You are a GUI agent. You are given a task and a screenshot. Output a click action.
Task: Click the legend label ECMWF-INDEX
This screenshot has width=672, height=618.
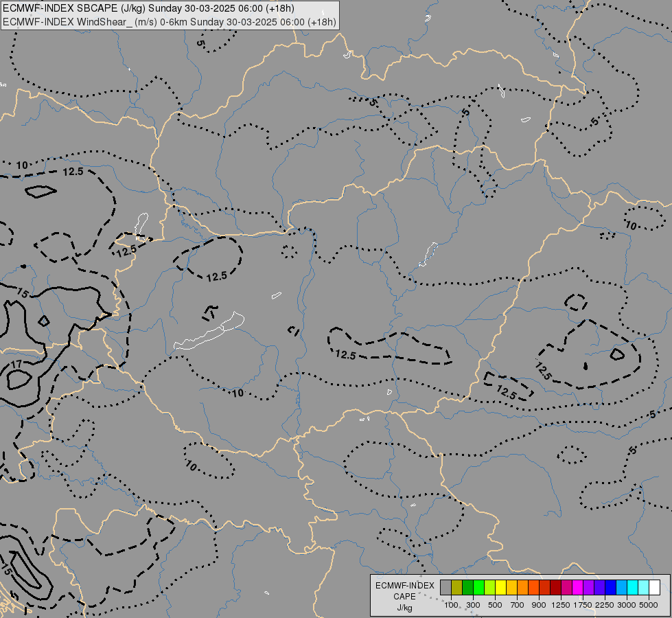coord(405,586)
